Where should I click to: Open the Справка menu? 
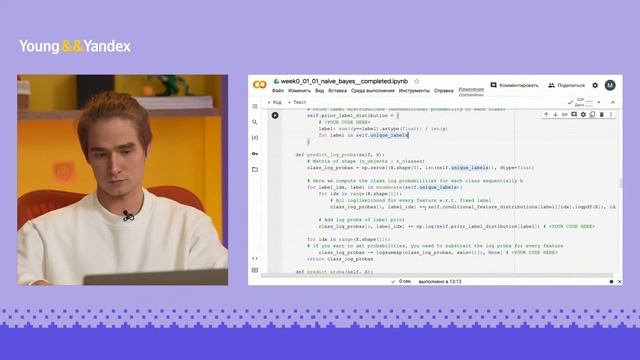[444, 91]
